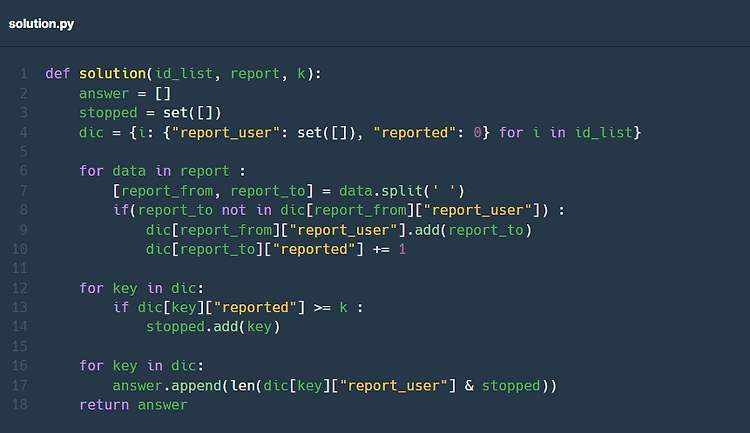Click 'stopped' variable on line 3

tap(108, 113)
